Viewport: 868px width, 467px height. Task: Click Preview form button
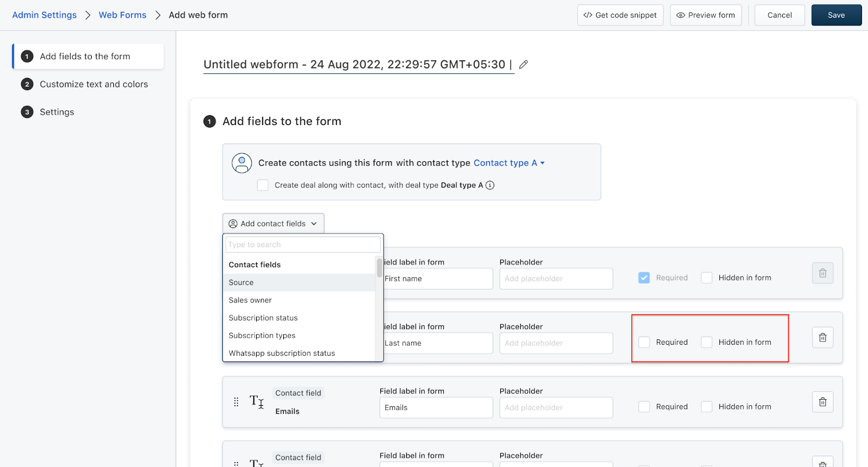pos(706,15)
